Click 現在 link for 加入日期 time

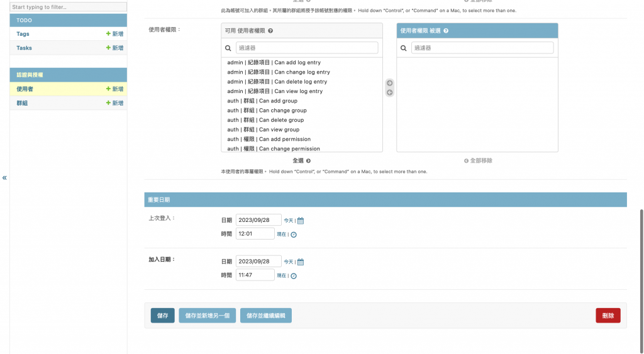281,275
